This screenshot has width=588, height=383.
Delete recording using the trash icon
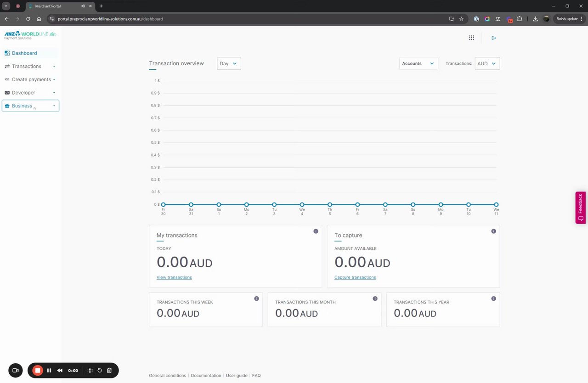[x=109, y=370]
